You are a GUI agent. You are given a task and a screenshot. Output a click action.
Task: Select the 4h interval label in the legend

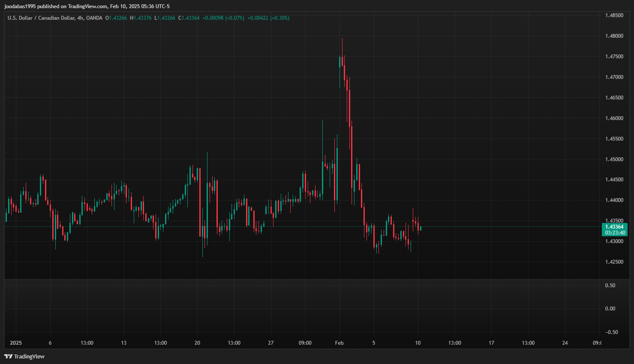click(80, 18)
